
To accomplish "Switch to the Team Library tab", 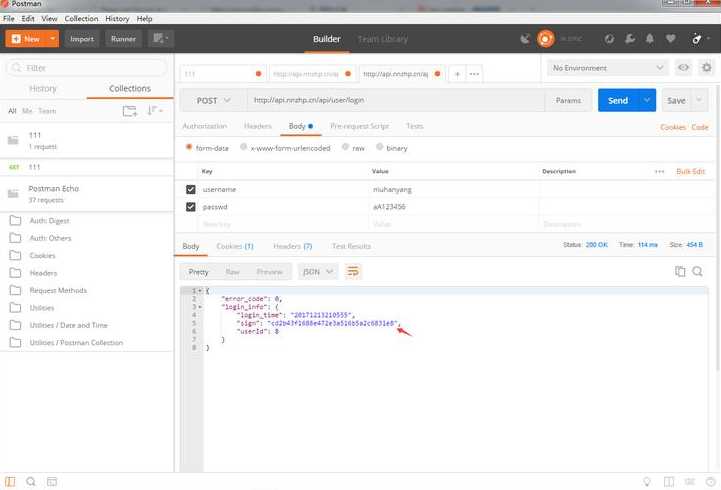I will tap(383, 39).
